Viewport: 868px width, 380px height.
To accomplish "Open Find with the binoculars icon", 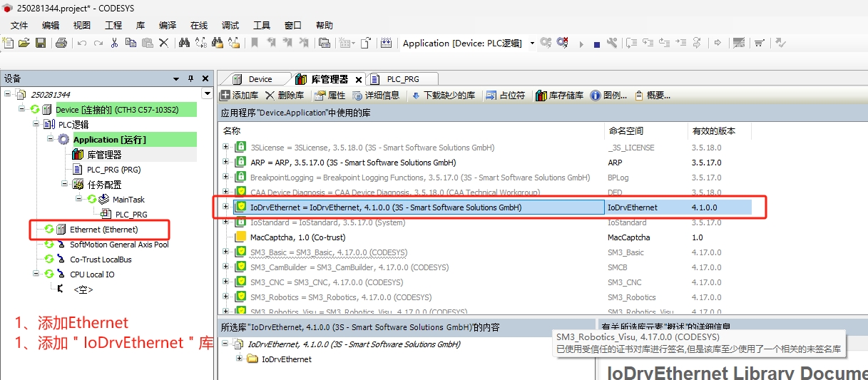I will tap(183, 43).
